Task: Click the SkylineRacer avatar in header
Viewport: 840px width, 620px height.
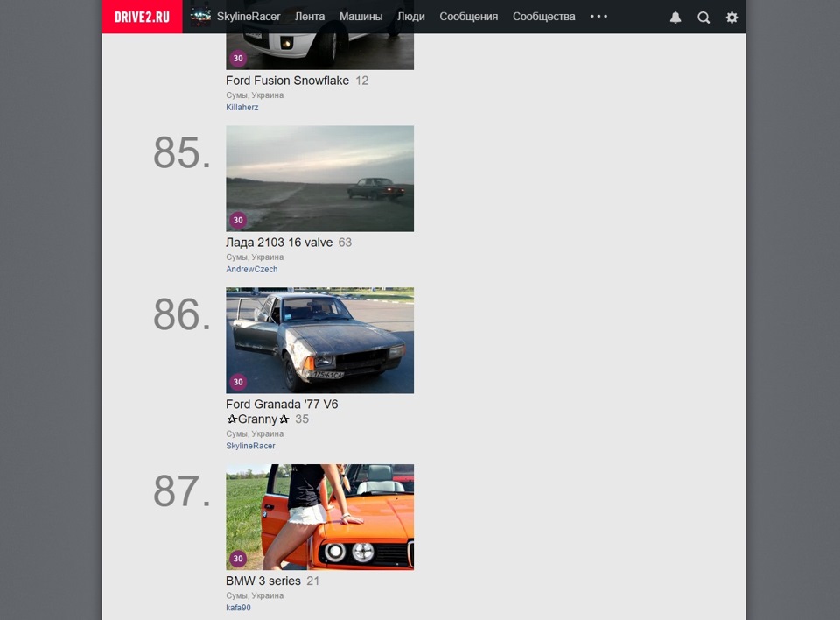Action: click(x=200, y=17)
